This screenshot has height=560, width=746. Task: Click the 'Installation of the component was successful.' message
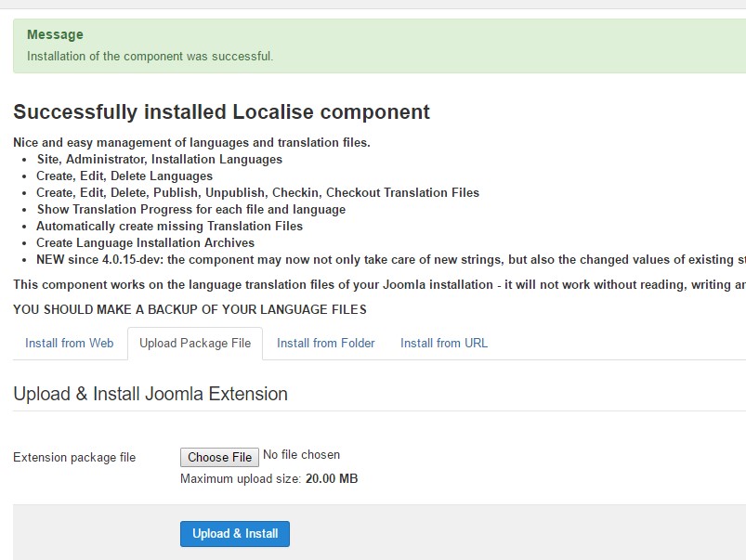coord(151,56)
